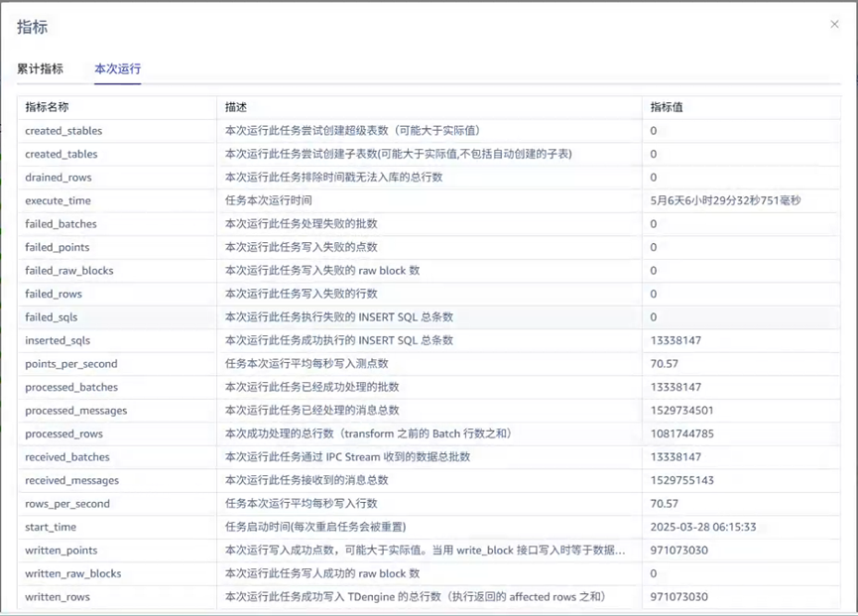Click the 指标值 column header
This screenshot has width=858, height=616.
coord(667,106)
